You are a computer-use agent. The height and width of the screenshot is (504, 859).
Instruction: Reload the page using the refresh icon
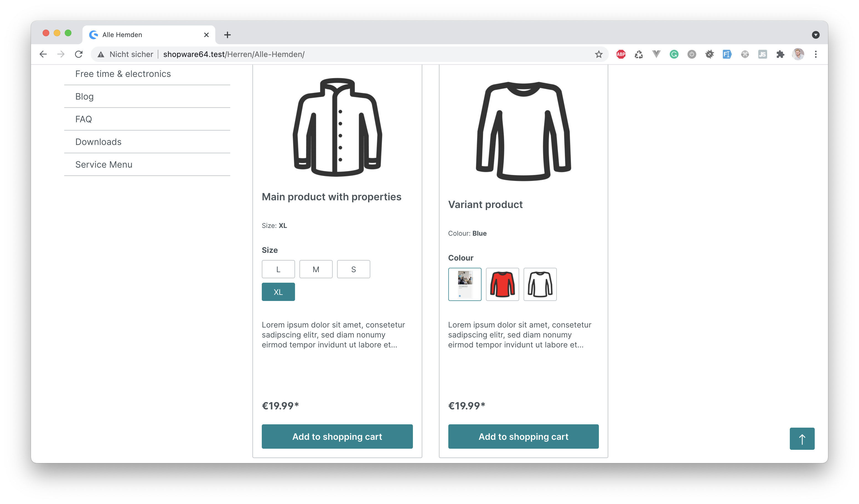tap(79, 54)
